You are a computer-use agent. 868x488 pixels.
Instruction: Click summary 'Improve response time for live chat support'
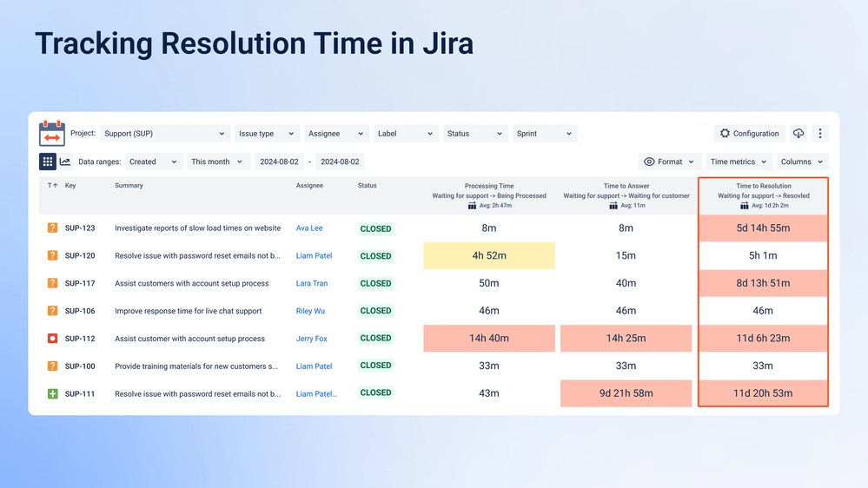click(x=189, y=311)
